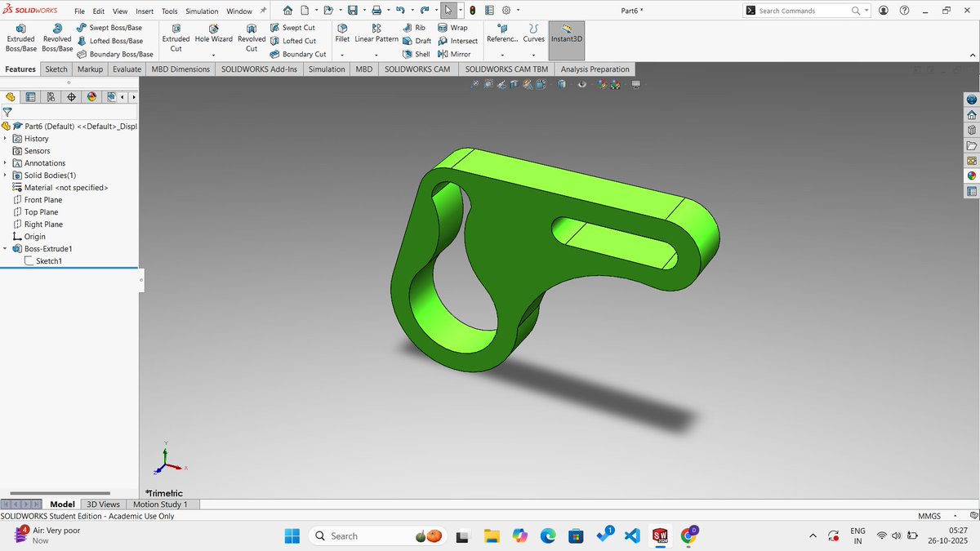
Task: Open Design Library icon in task pane
Action: 971,130
